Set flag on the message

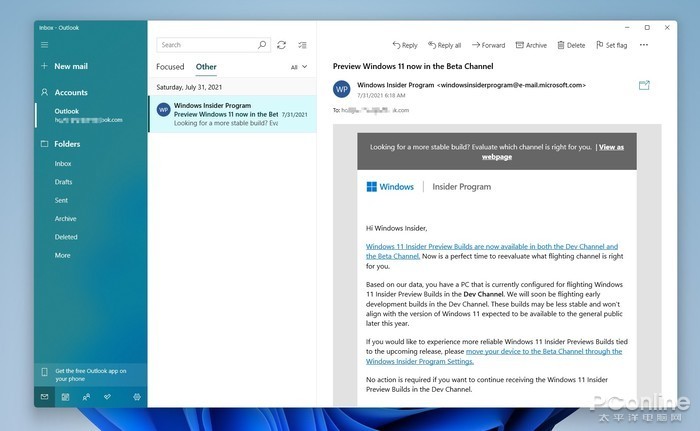coord(611,45)
